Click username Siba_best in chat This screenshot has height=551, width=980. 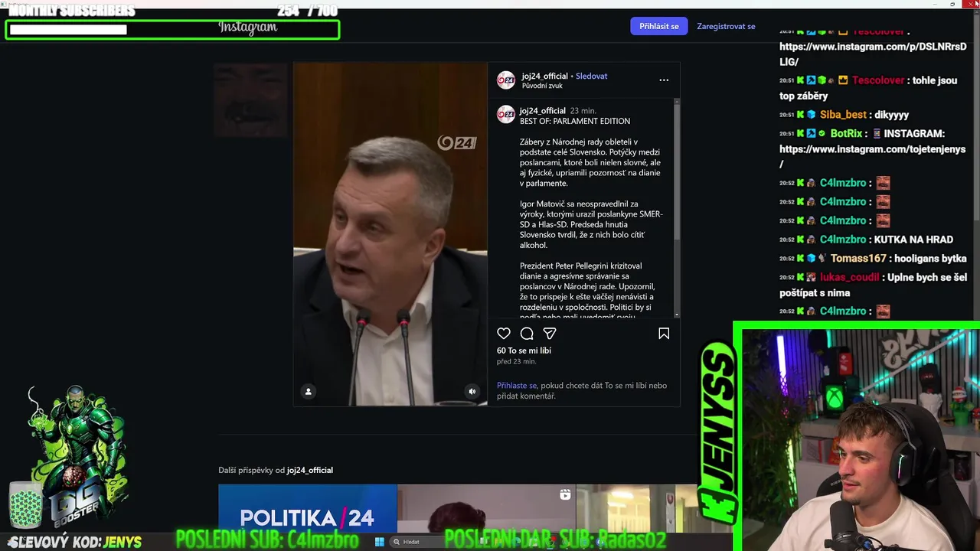(843, 115)
